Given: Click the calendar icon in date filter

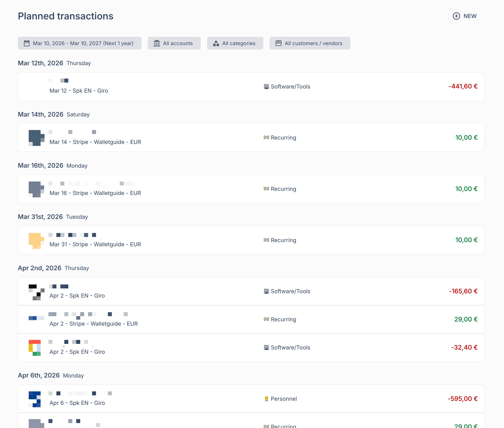Looking at the screenshot, I should coord(27,43).
